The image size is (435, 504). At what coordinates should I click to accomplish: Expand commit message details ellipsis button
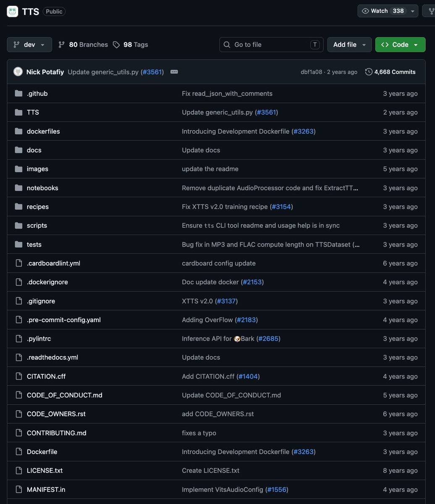click(x=174, y=72)
